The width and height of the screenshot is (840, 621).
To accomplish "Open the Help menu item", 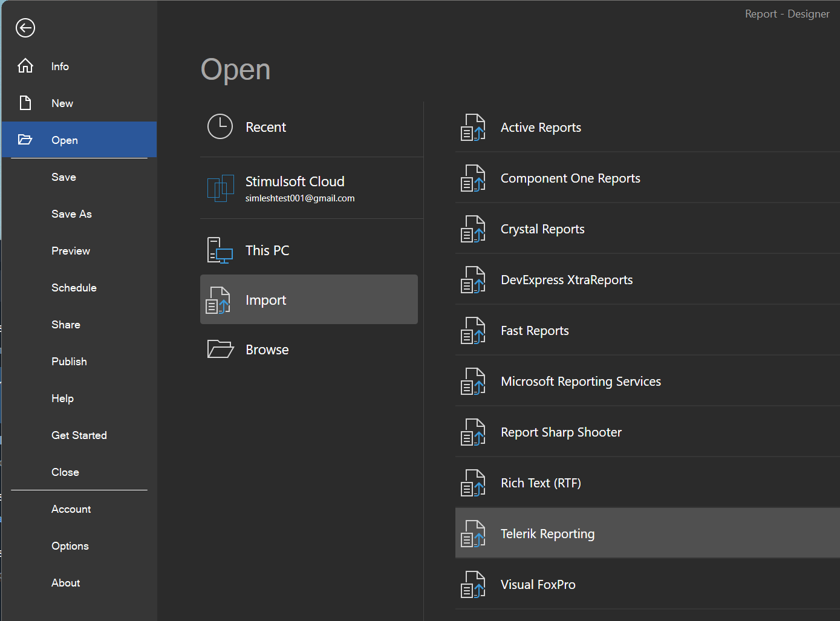I will pyautogui.click(x=79, y=398).
